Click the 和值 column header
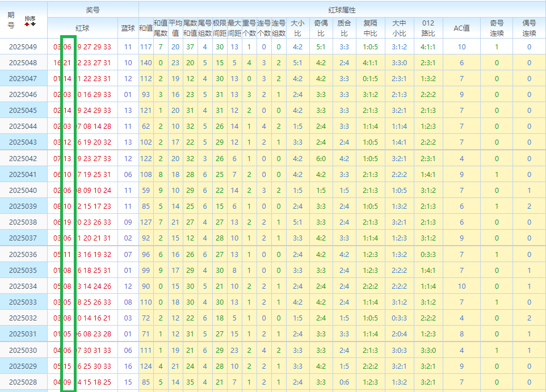 point(145,28)
